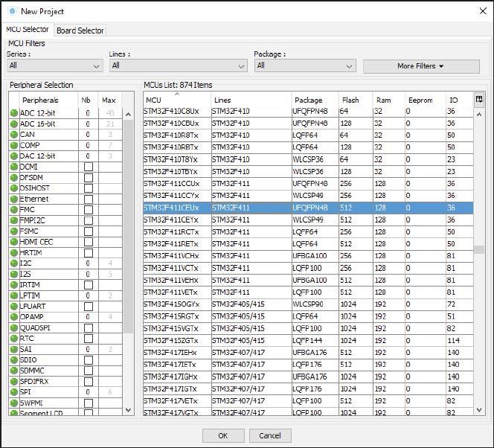Viewport: 494px width, 448px height.
Task: Click the green status icon beside LPTIM
Action: pyautogui.click(x=14, y=295)
